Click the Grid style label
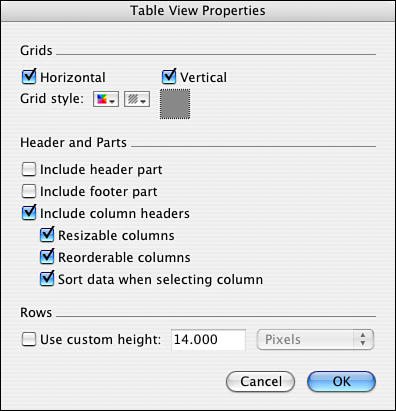 coord(52,99)
